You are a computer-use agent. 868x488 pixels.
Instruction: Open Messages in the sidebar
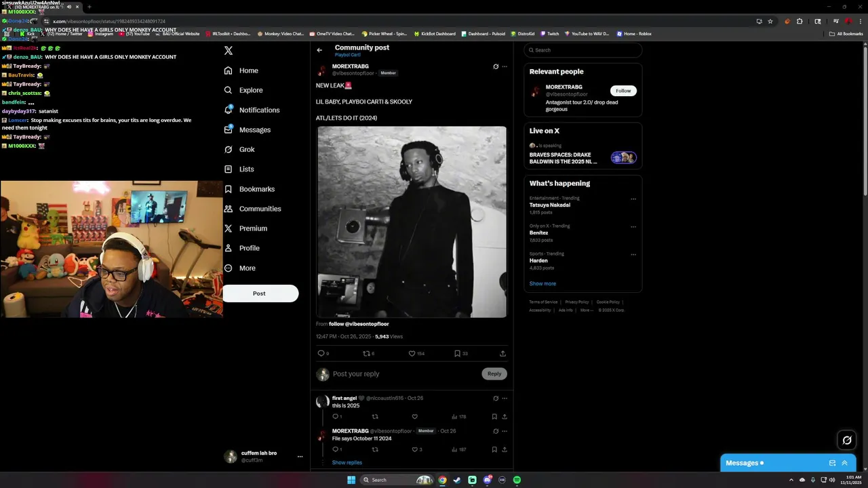point(247,129)
